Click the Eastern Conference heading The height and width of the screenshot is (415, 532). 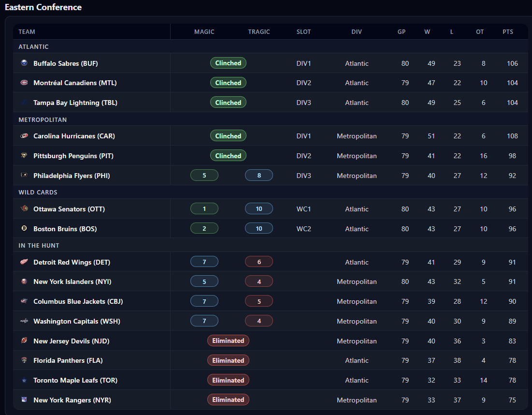click(43, 7)
